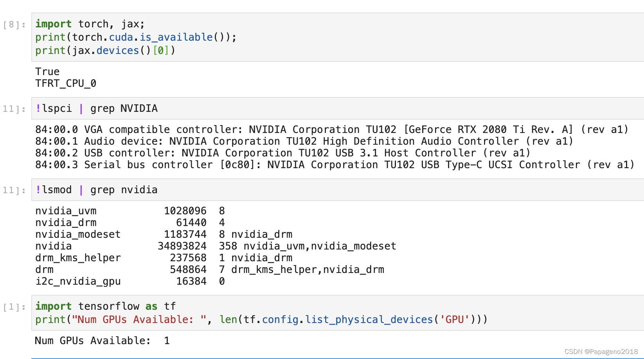Click the 'nvidia_modeset' module row

click(164, 234)
